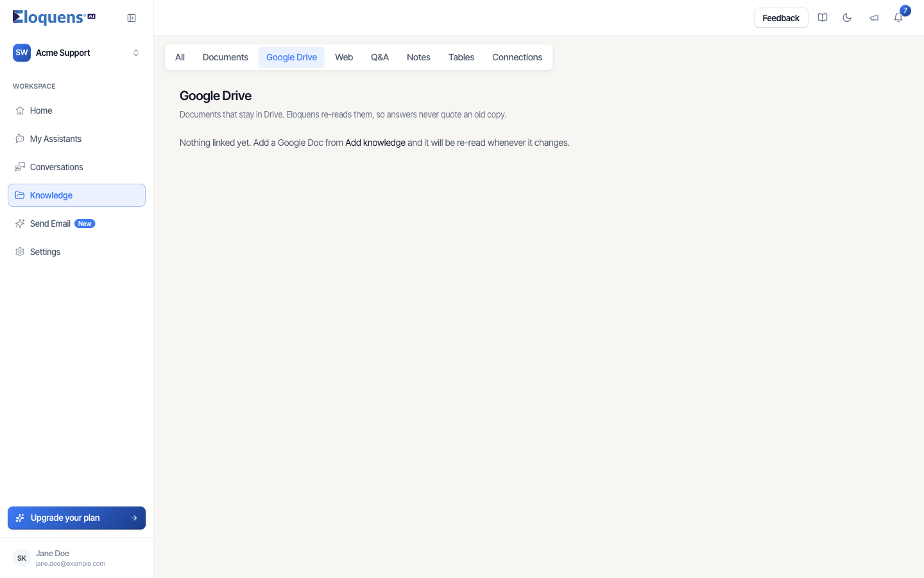
Task: Click the SK user avatar
Action: [x=22, y=558]
